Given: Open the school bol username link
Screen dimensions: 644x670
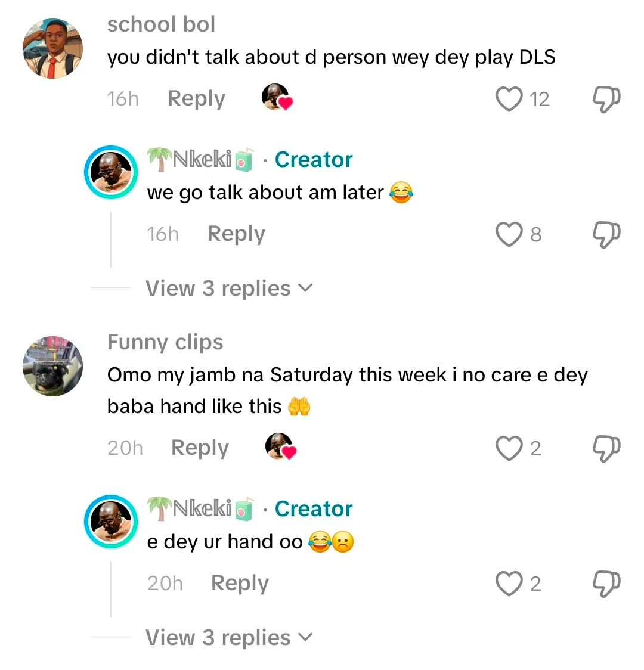Looking at the screenshot, I should (x=161, y=24).
